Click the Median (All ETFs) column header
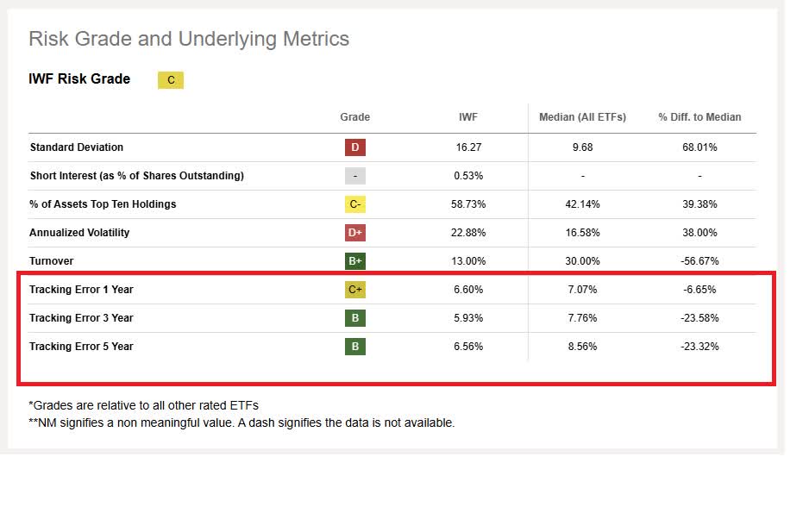Image resolution: width=809 pixels, height=532 pixels. 582,117
